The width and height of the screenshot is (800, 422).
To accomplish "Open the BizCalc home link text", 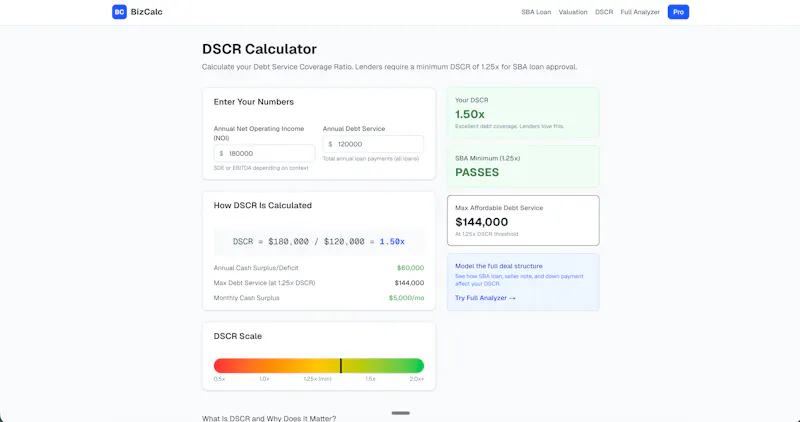I will click(146, 12).
